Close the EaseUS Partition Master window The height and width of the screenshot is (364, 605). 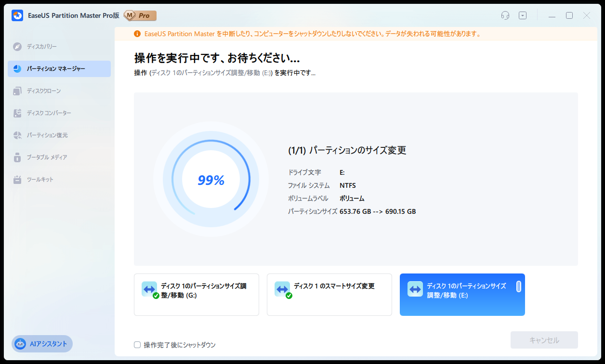point(587,15)
